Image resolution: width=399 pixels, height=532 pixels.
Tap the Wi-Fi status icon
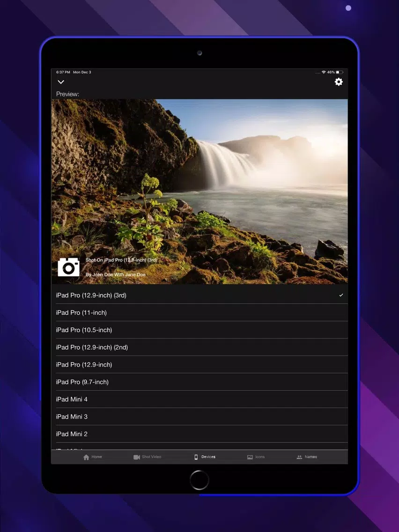pos(324,72)
